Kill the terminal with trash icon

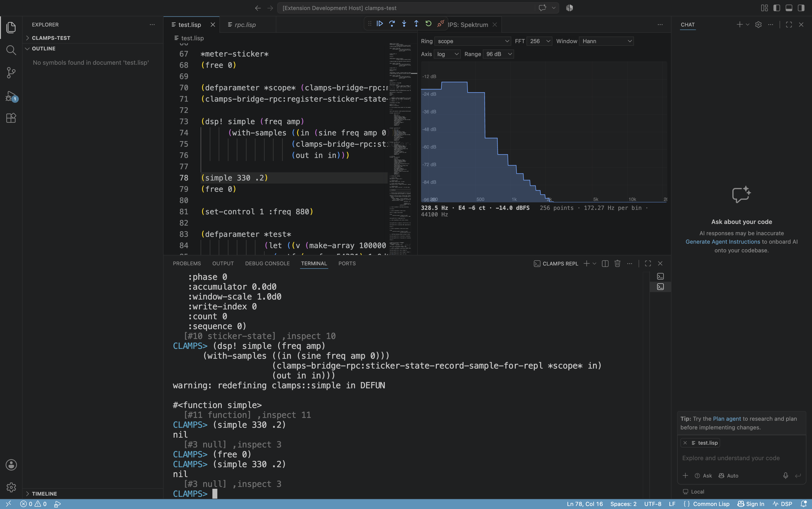coord(617,264)
